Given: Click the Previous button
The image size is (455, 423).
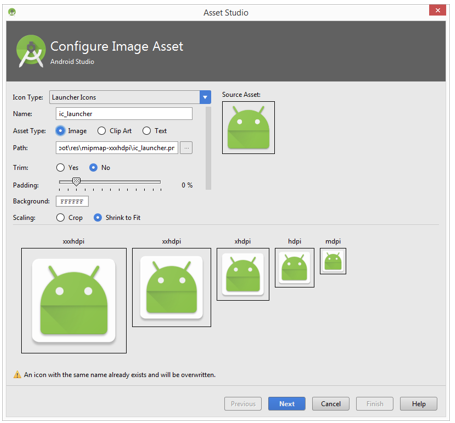Looking at the screenshot, I should (x=243, y=404).
